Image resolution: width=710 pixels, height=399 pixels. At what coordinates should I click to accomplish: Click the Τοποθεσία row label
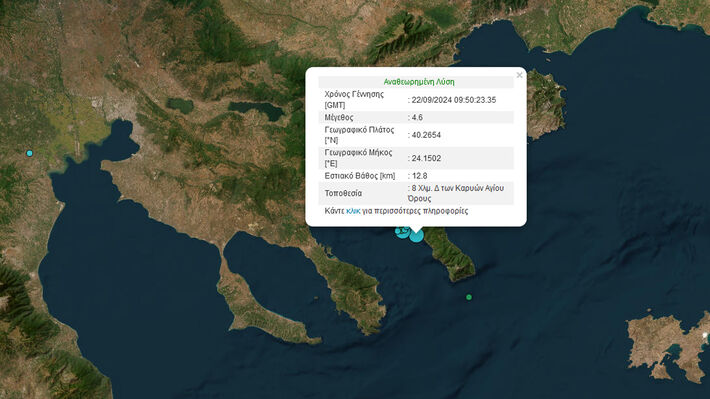pyautogui.click(x=343, y=193)
